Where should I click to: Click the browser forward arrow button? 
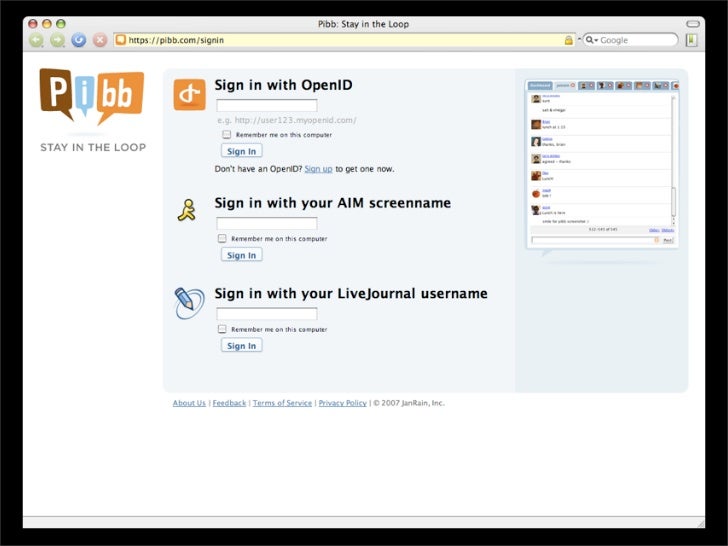(x=58, y=40)
